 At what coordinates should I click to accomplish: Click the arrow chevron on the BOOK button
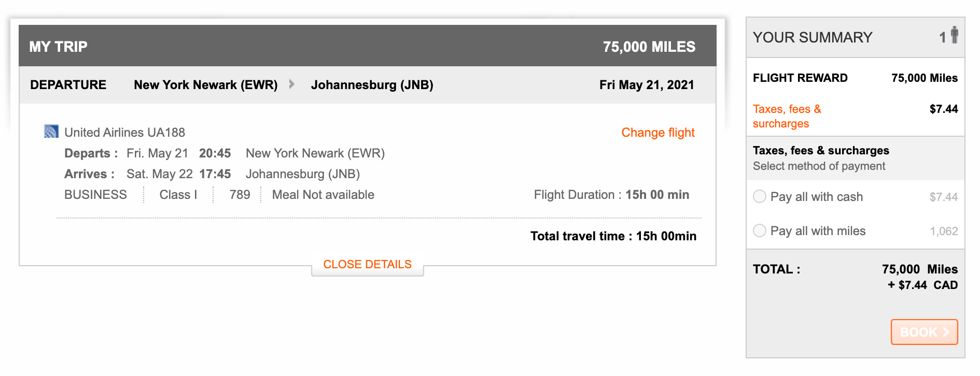coord(946,332)
